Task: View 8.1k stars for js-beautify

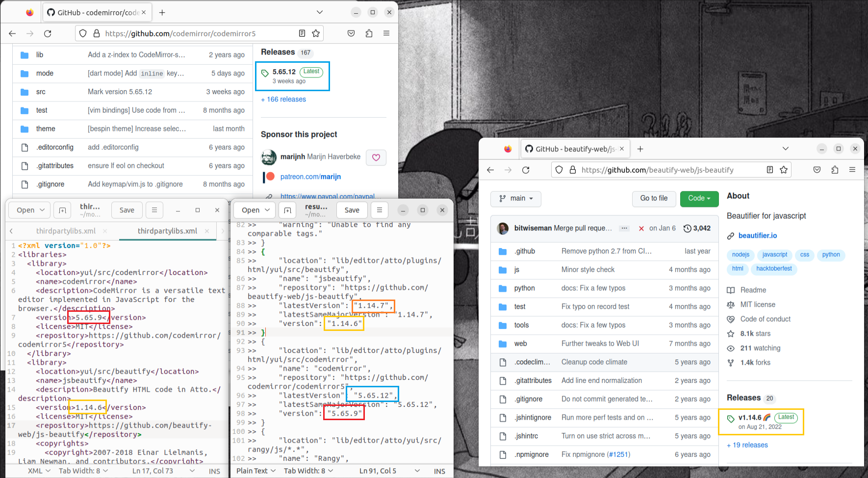Action: click(x=755, y=333)
